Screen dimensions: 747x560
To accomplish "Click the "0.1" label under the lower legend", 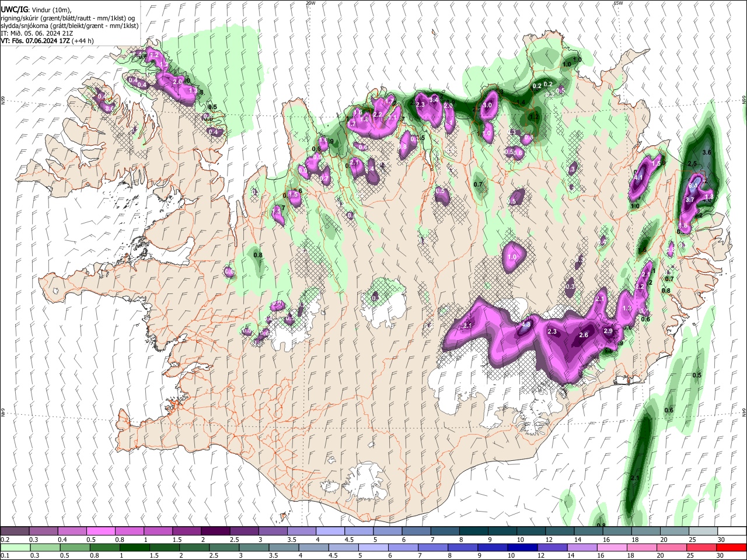I will point(5,555).
